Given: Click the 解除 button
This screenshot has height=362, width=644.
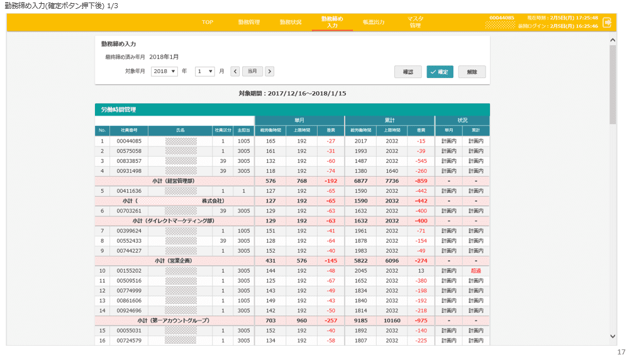Looking at the screenshot, I should pos(472,72).
